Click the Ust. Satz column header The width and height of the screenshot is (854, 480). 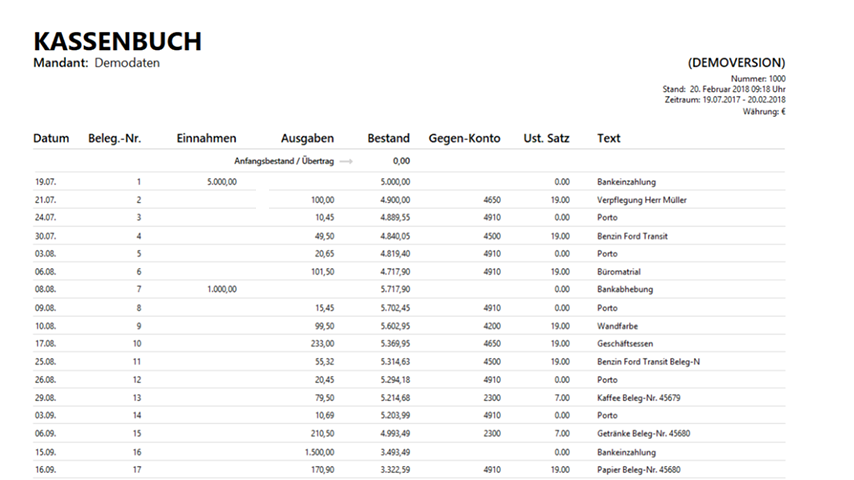pyautogui.click(x=546, y=138)
